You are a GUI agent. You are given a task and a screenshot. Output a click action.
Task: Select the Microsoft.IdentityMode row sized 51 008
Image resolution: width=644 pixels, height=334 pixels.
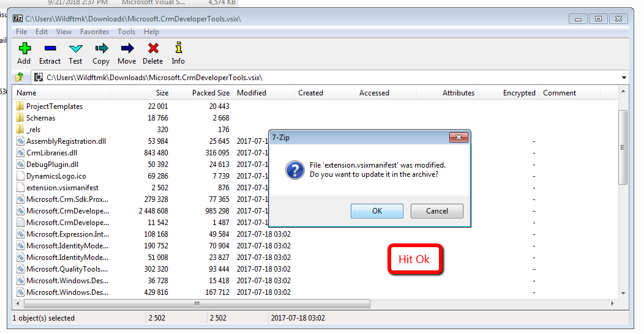315,258
